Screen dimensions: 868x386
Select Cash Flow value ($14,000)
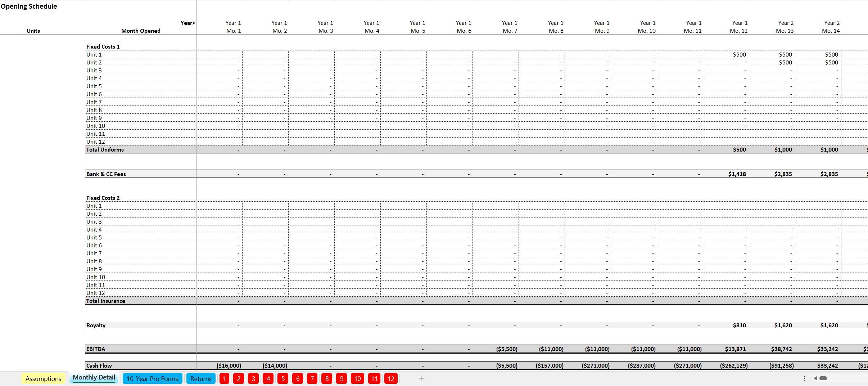click(x=275, y=365)
